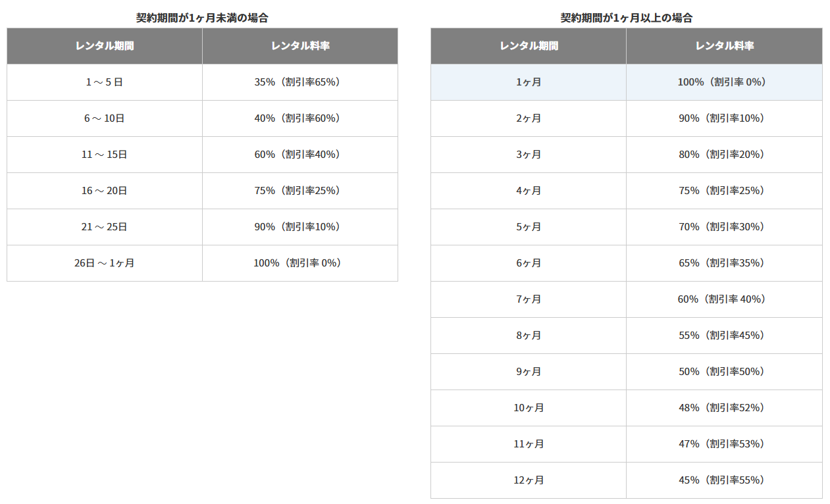This screenshot has height=504, width=830.
Task: Select the highlighted 1ヶ月 row
Action: (529, 82)
